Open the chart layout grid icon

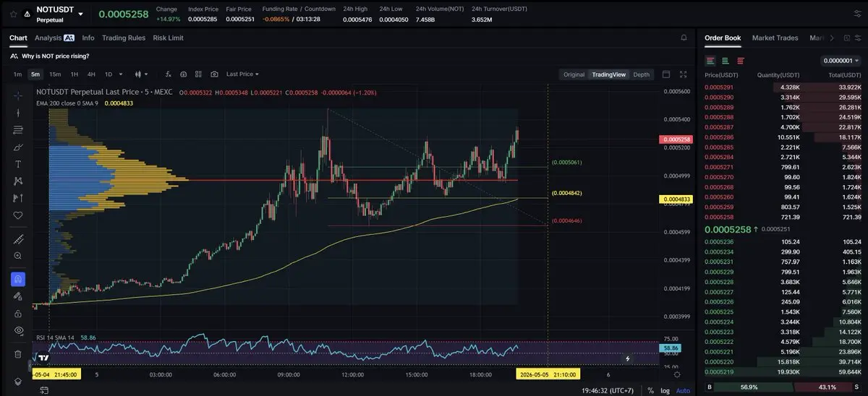tap(198, 74)
